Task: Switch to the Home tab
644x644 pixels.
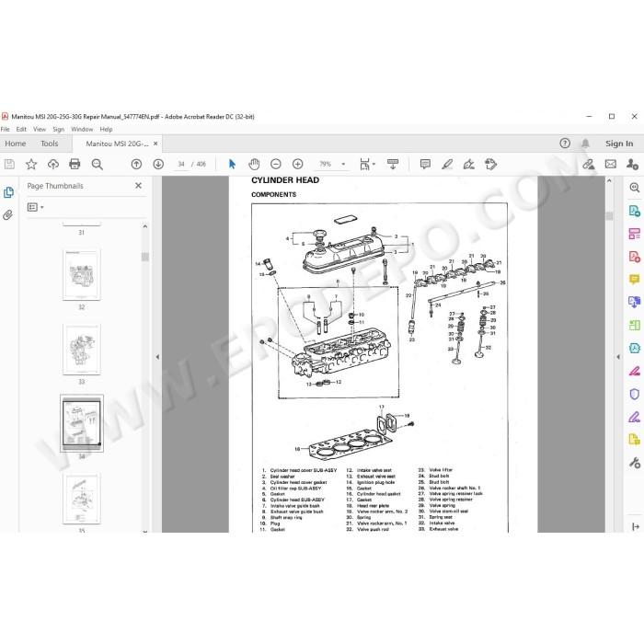Action: (16, 144)
